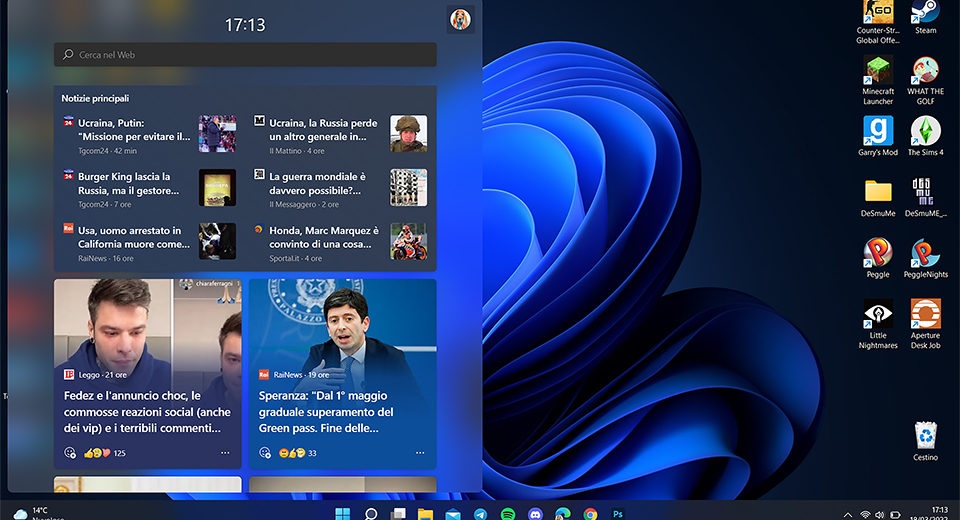The image size is (960, 520).
Task: Open Discord from the taskbar
Action: click(x=535, y=514)
